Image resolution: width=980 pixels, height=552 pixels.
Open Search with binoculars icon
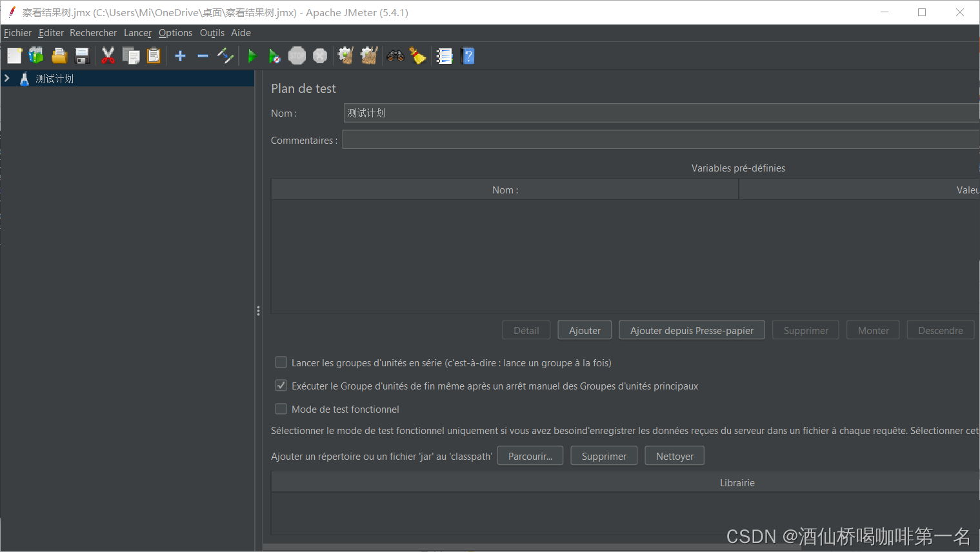click(x=395, y=56)
